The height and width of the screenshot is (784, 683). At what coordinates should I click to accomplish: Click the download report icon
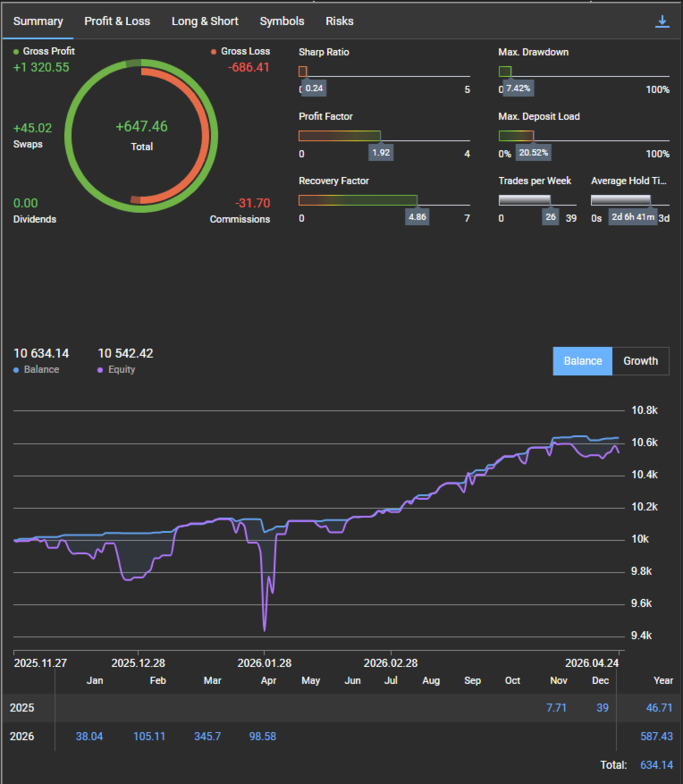click(662, 21)
